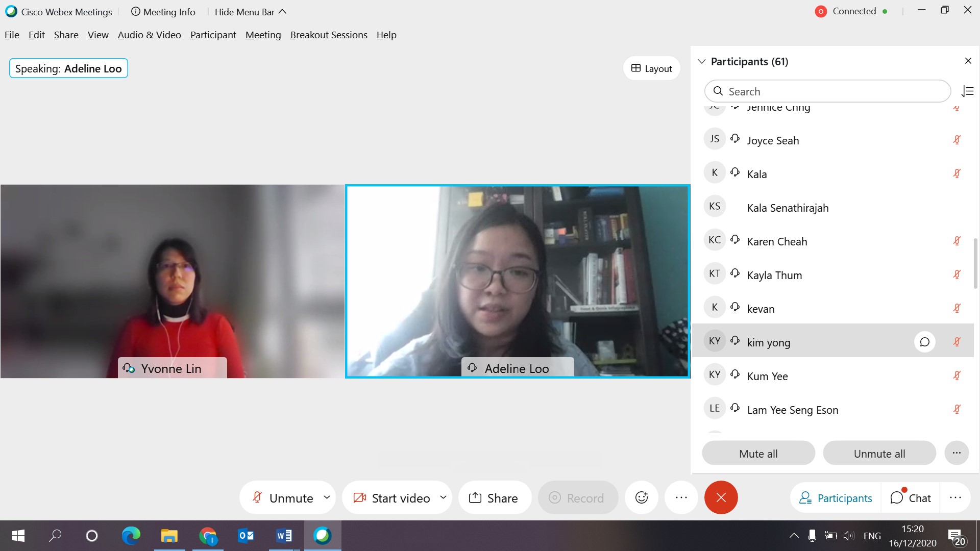Toggle Kum Yee's muted microphone icon
This screenshot has width=980, height=551.
(957, 375)
